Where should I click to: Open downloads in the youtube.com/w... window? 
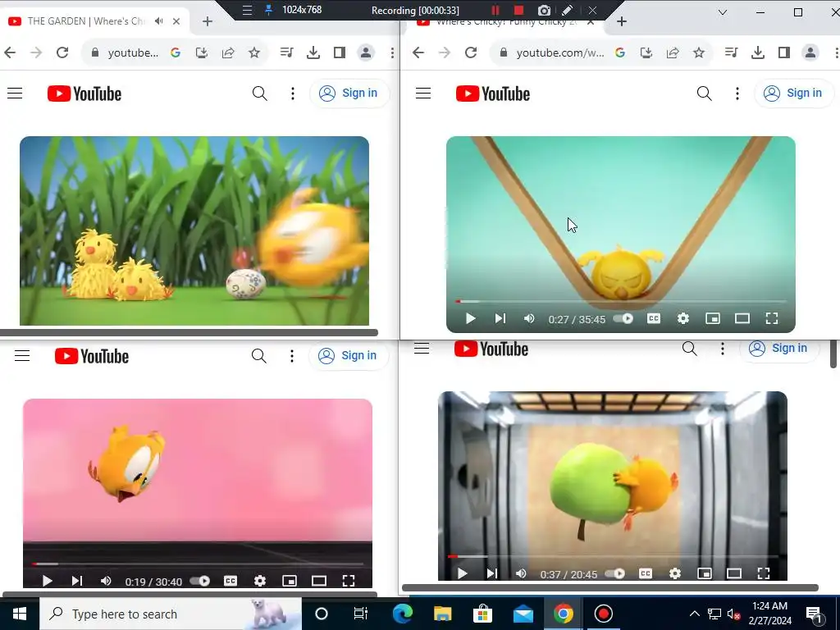coord(757,52)
